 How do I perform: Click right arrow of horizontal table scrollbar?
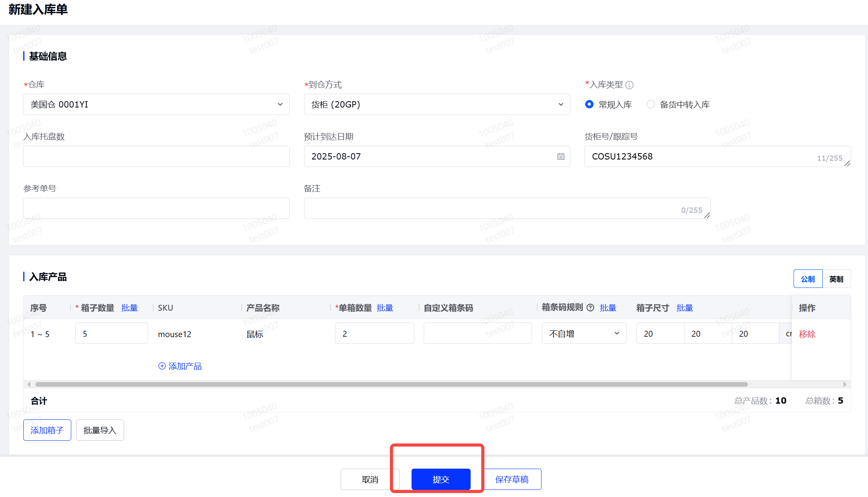click(x=844, y=384)
